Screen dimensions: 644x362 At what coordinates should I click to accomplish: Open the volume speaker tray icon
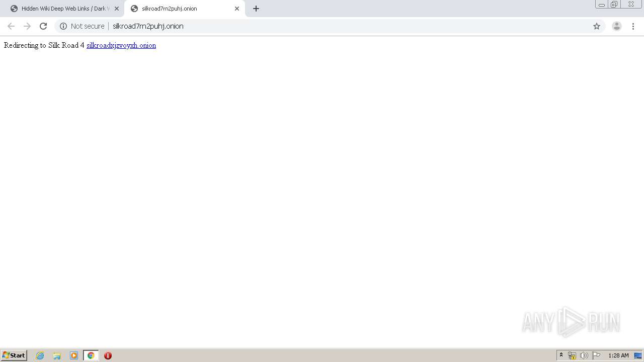tap(584, 355)
